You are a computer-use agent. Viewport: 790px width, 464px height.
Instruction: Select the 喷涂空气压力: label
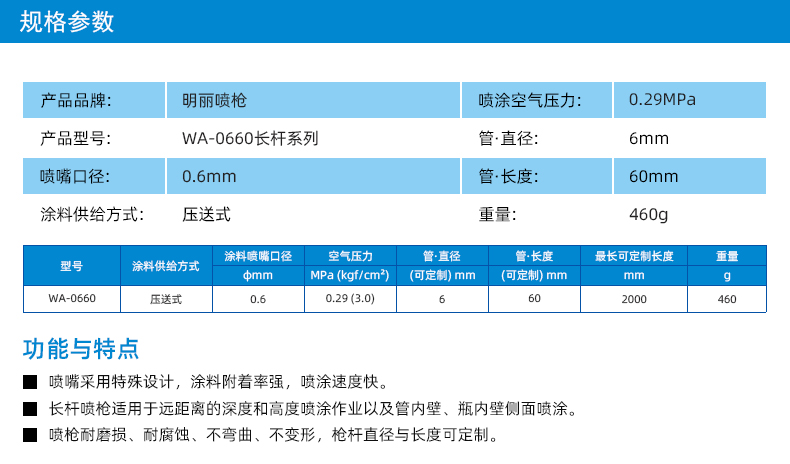click(530, 100)
